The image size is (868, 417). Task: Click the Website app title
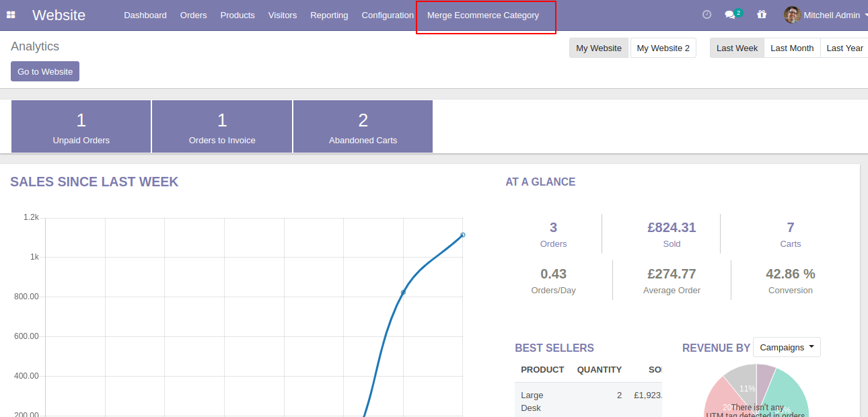click(x=59, y=15)
